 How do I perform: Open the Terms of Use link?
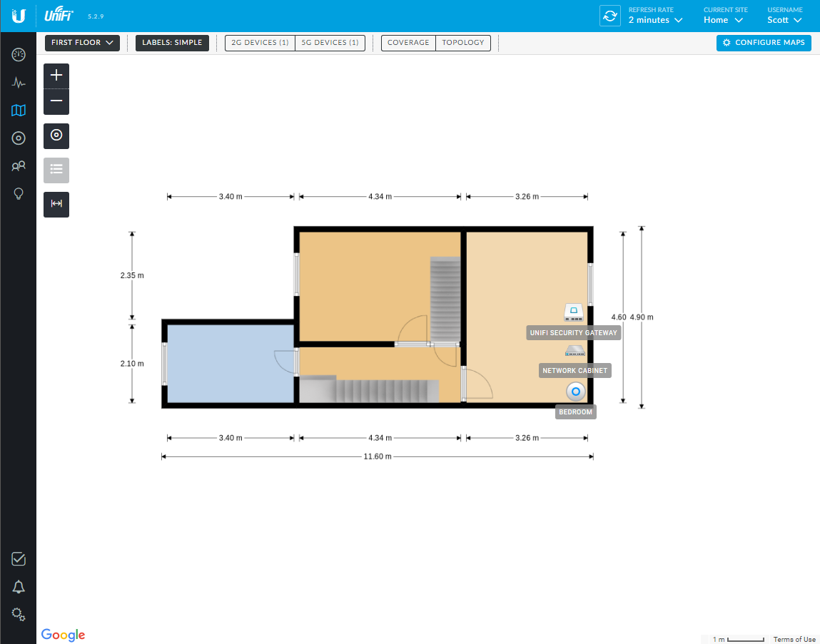click(x=794, y=639)
